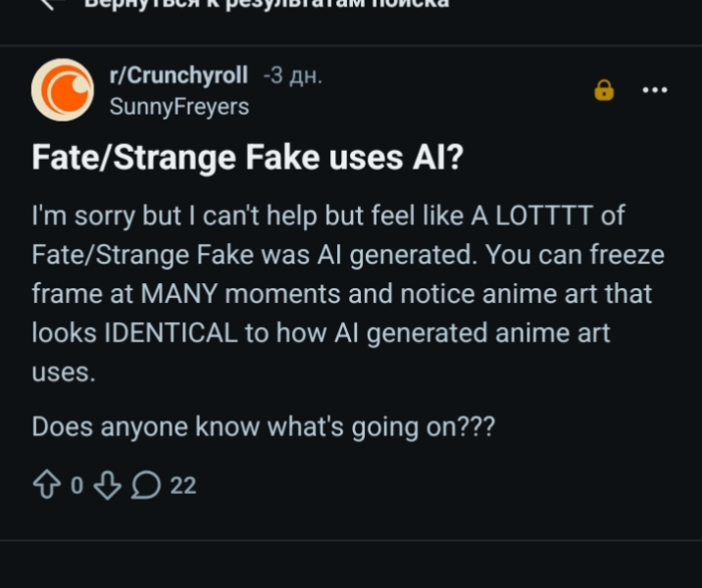The width and height of the screenshot is (702, 588).
Task: View the SunnyFreyers user profile
Action: pos(178,106)
